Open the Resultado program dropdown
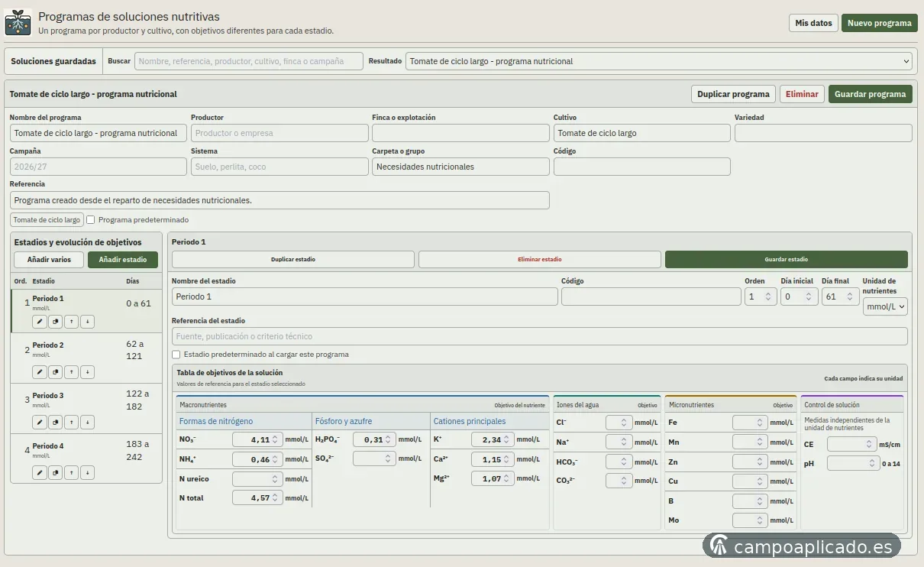The height and width of the screenshot is (567, 924). pos(658,61)
